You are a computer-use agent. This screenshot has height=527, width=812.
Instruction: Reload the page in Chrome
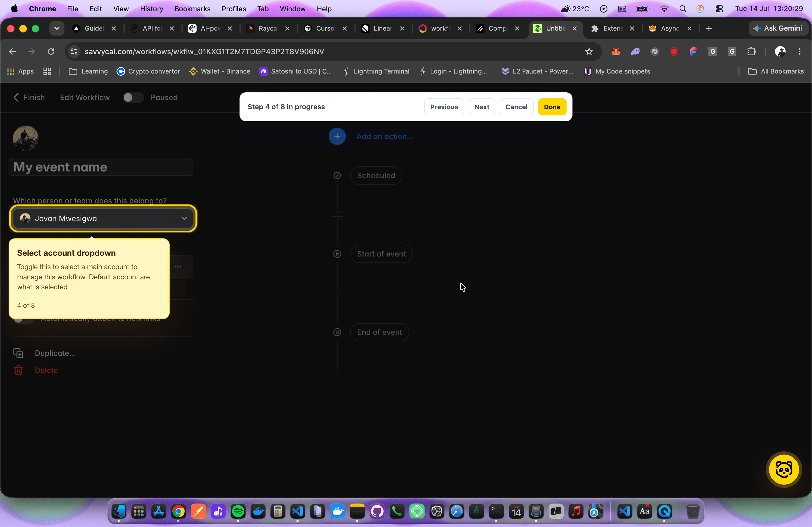pyautogui.click(x=51, y=52)
